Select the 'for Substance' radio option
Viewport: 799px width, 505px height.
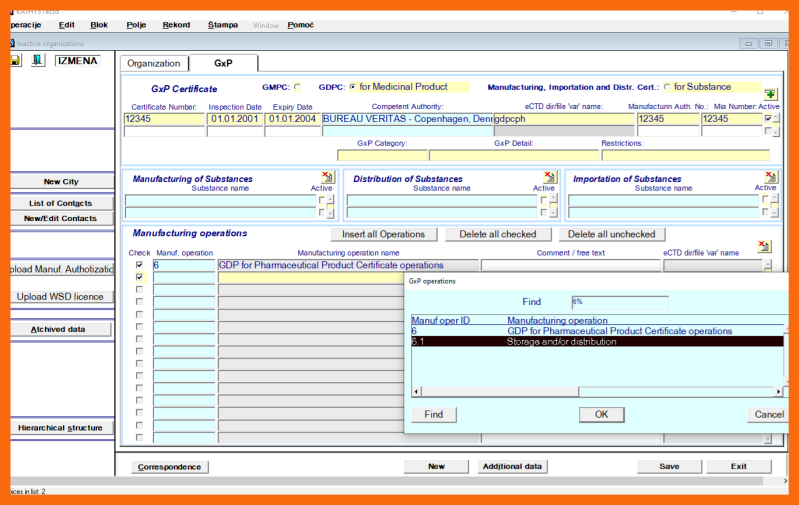[667, 88]
